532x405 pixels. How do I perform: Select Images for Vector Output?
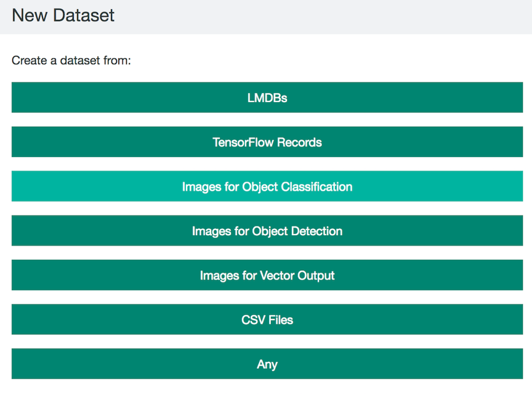pyautogui.click(x=267, y=275)
